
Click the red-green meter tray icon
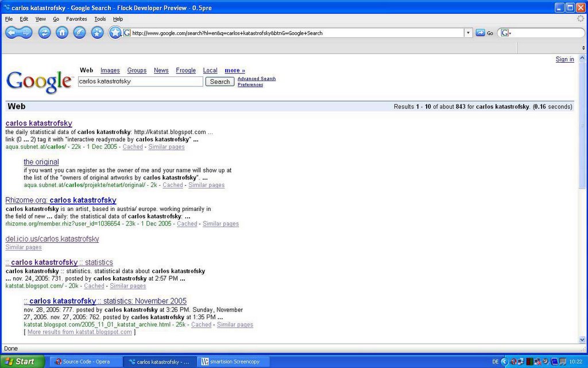[530, 362]
